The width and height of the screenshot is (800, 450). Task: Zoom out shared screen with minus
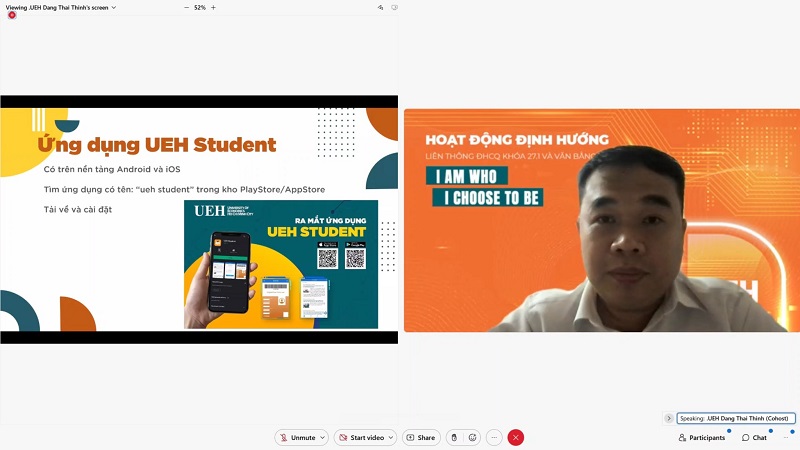186,8
